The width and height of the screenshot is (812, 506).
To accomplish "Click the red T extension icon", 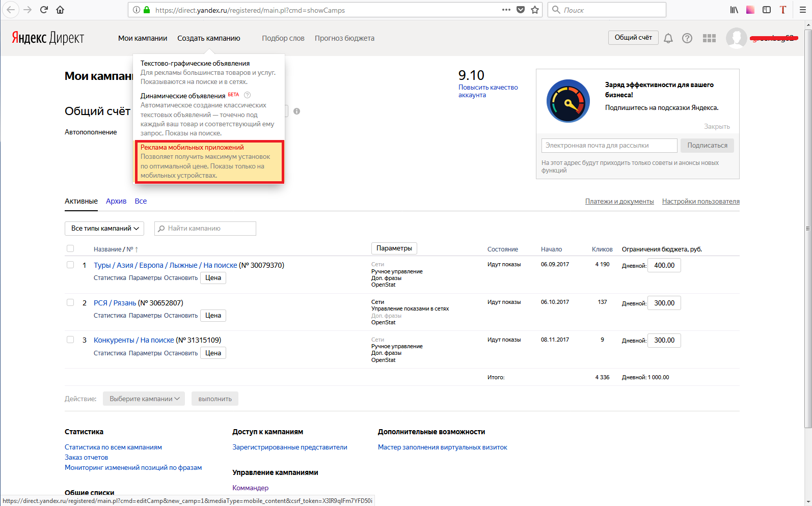I will point(783,10).
